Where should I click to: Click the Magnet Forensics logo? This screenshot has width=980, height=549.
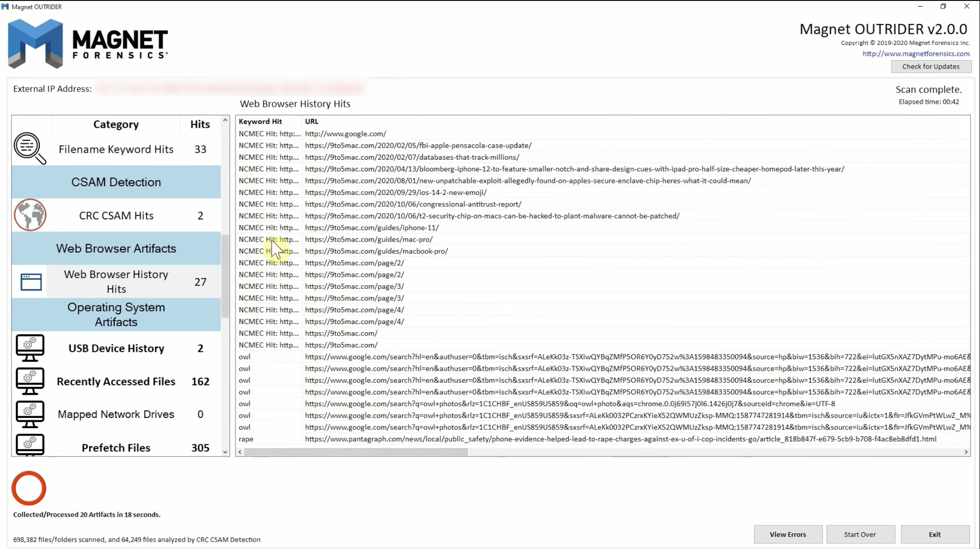[x=88, y=44]
